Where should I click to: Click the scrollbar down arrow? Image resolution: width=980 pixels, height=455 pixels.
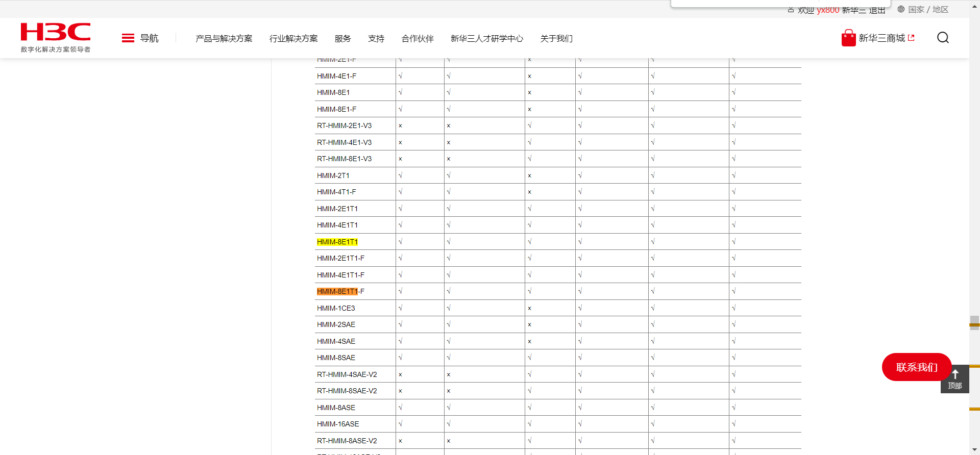coord(974,450)
